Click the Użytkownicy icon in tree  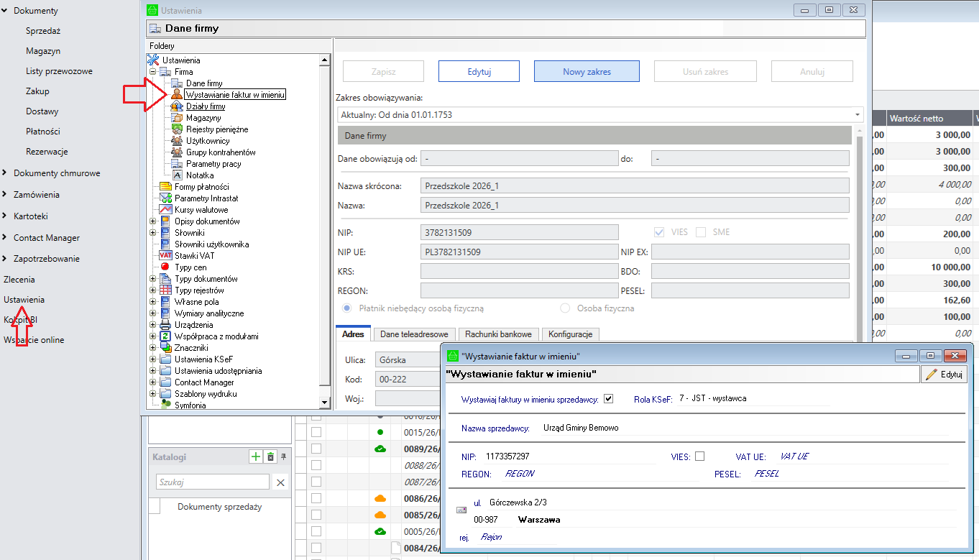click(177, 141)
